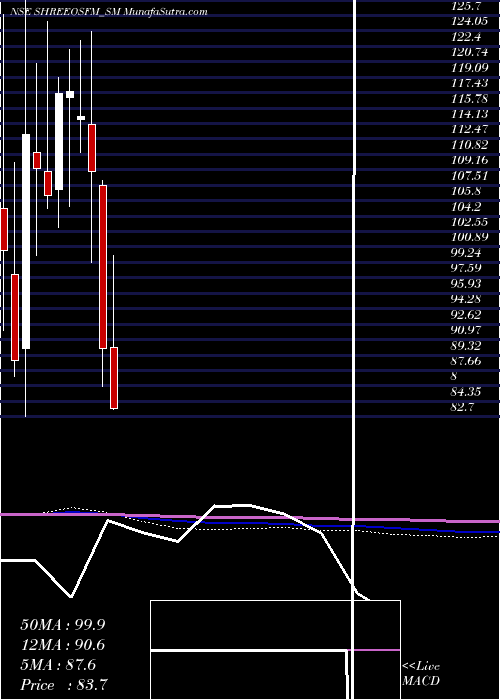Viewport: 500px width, 700px height.
Task: Click the 12MA : 90.6 readout
Action: pyautogui.click(x=63, y=645)
